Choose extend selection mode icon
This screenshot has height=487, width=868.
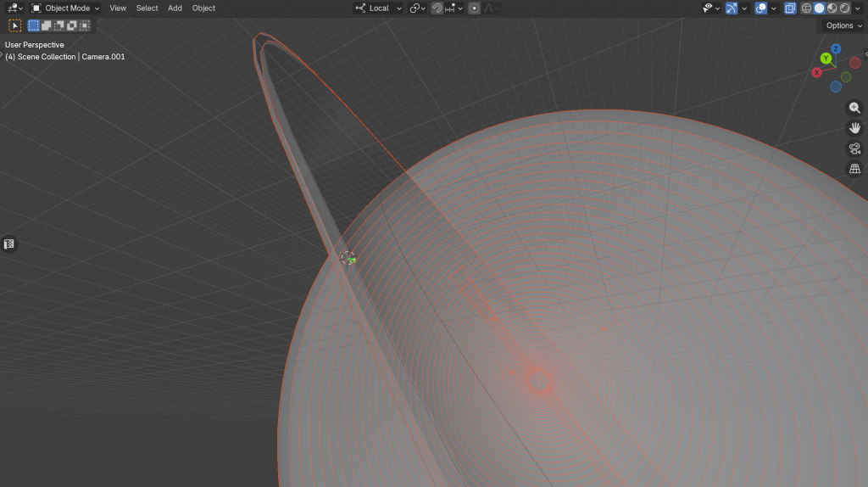tap(47, 25)
